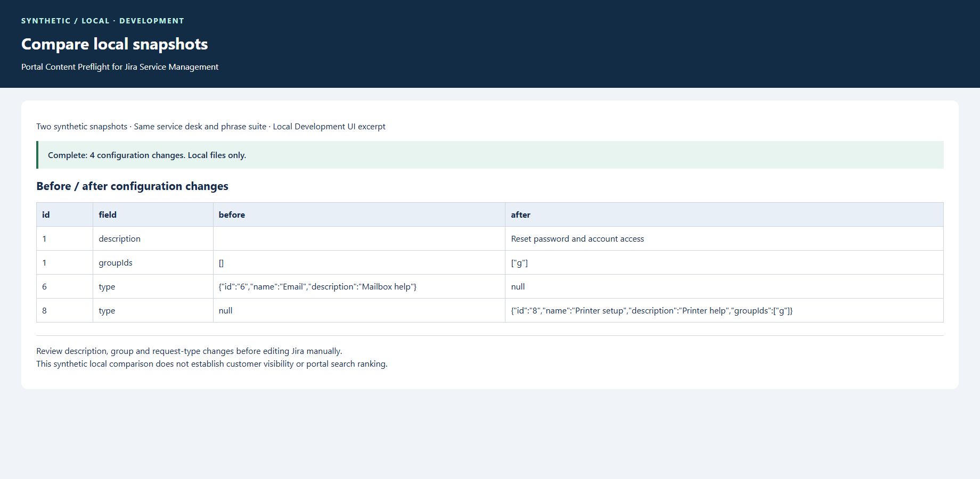Click the "after" column header
The image size is (980, 479).
[x=724, y=214]
